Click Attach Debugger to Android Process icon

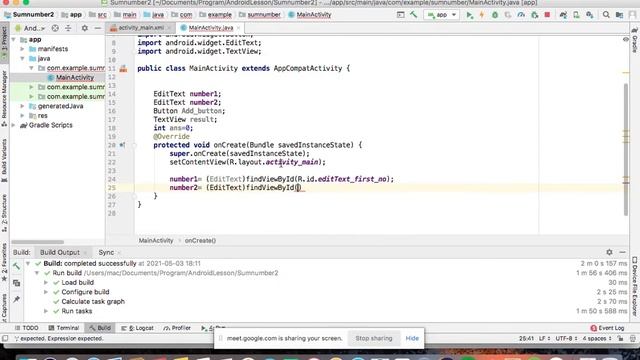pos(534,15)
